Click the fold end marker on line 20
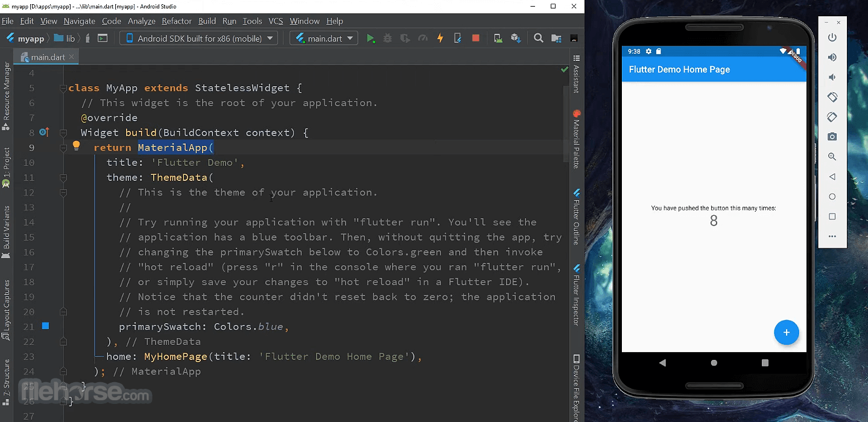 [x=63, y=312]
